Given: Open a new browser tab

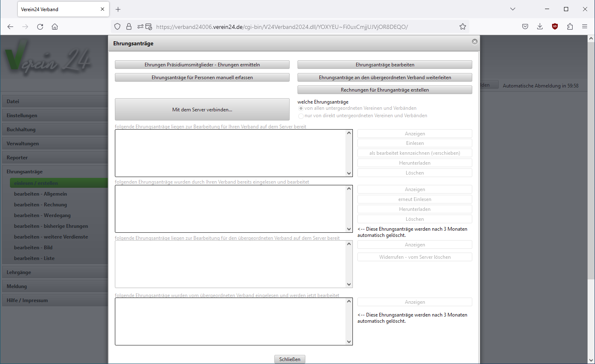Looking at the screenshot, I should pos(118,9).
